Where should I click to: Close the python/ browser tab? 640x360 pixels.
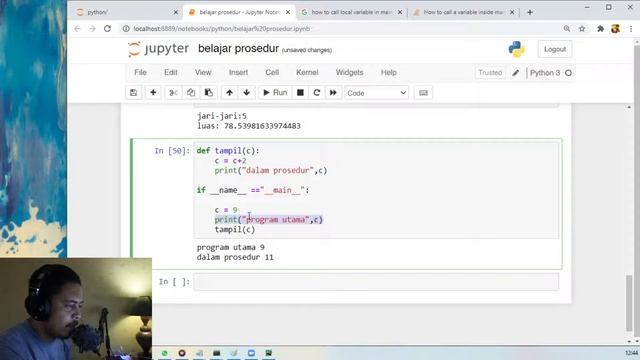pos(176,12)
